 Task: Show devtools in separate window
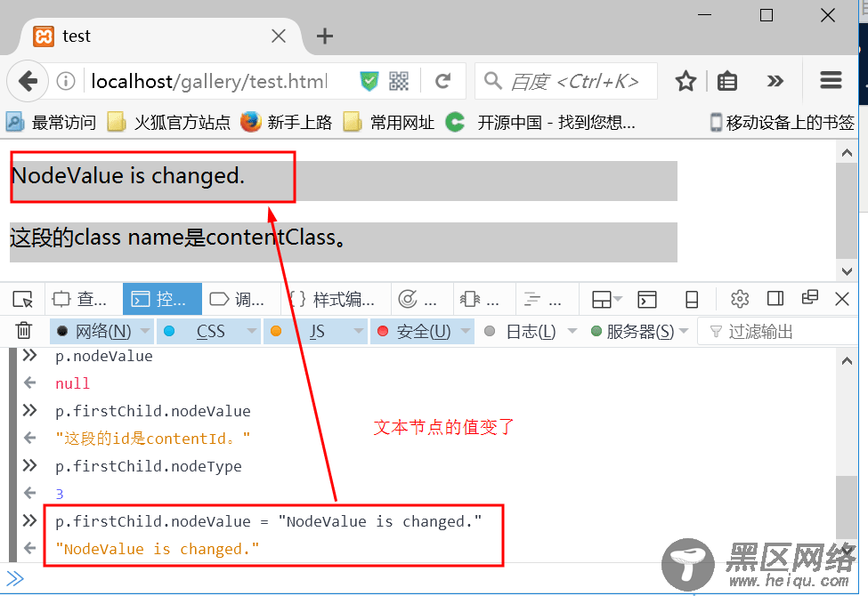[x=810, y=298]
